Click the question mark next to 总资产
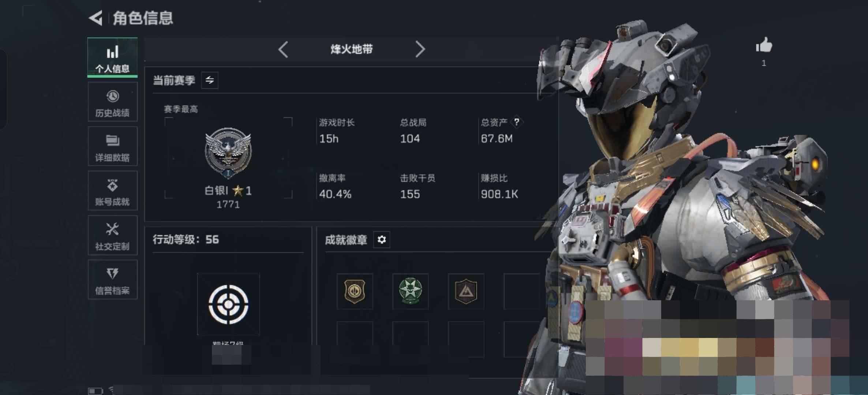 [x=516, y=122]
